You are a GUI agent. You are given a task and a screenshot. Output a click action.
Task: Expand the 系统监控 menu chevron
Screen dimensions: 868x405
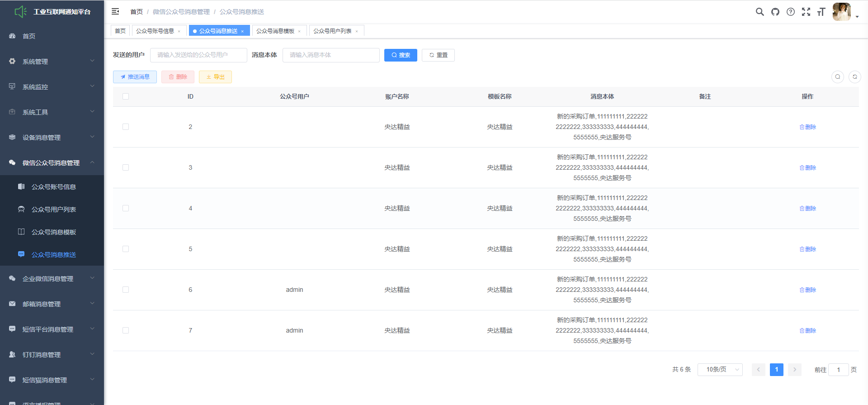pyautogui.click(x=92, y=86)
